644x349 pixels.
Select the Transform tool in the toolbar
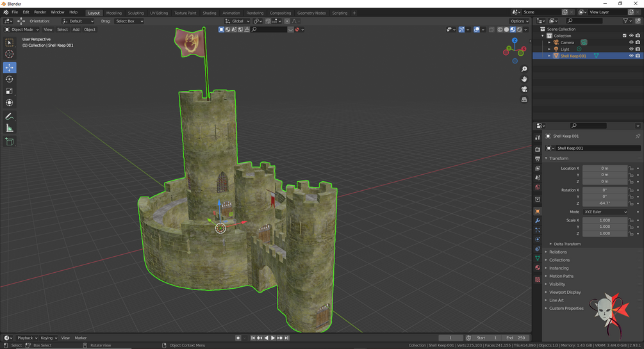[10, 102]
